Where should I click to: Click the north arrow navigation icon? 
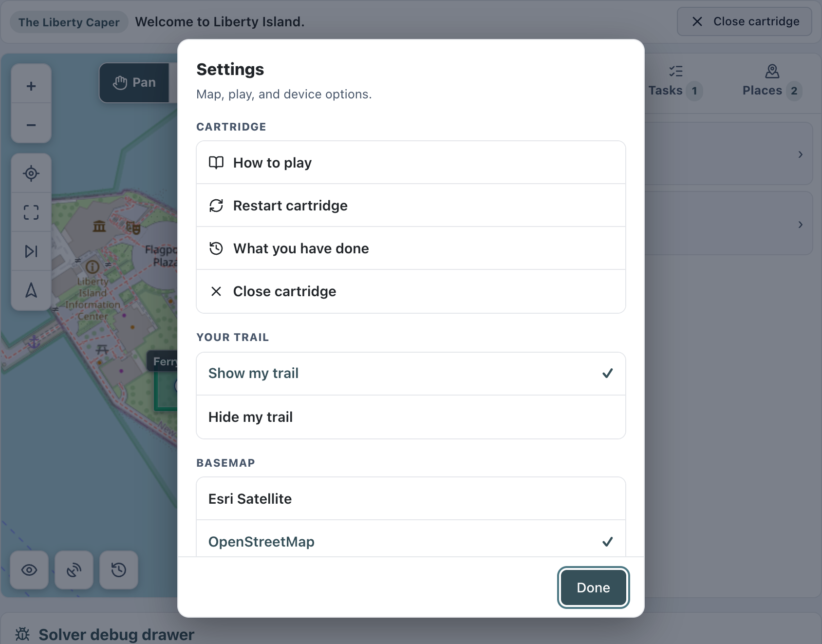[31, 290]
